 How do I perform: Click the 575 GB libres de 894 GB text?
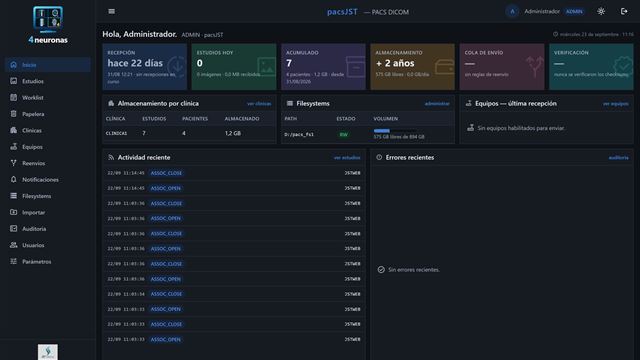click(399, 137)
